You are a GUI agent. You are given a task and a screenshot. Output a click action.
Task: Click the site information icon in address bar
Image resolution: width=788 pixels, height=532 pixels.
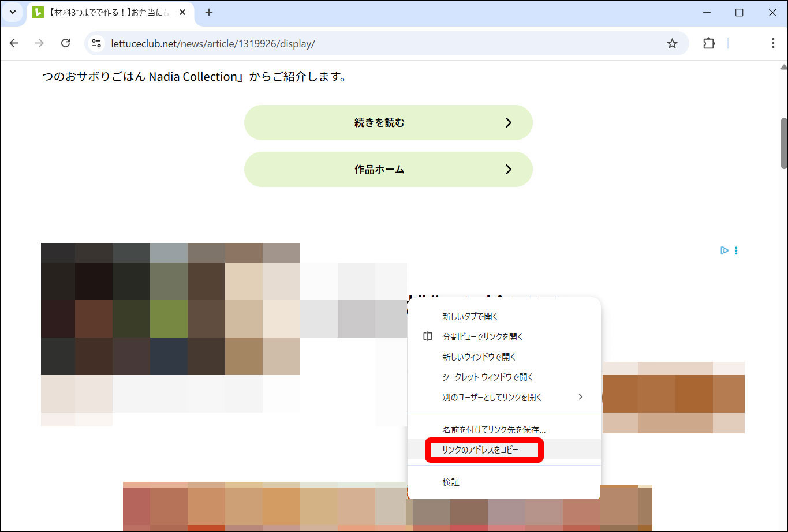point(97,43)
